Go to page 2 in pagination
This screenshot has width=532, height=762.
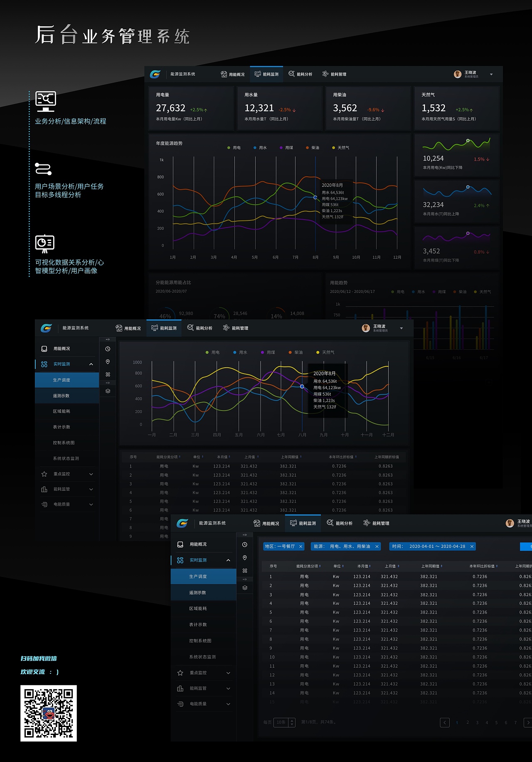(468, 722)
